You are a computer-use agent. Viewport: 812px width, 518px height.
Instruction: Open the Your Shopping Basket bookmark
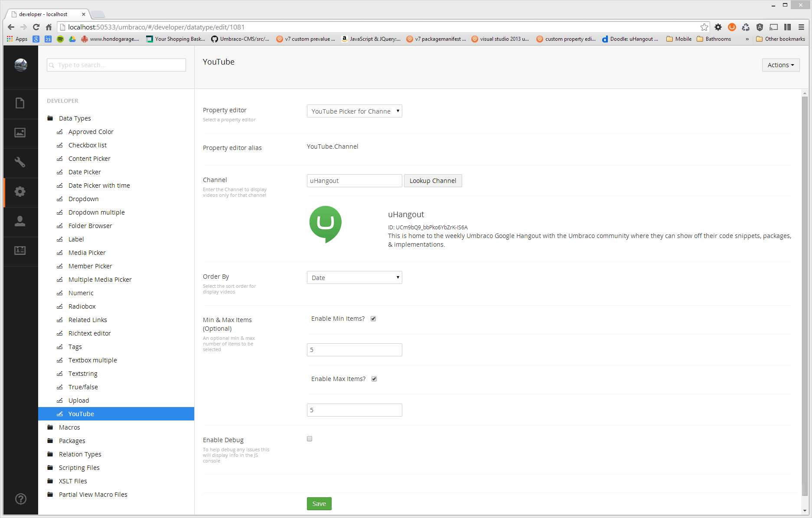(176, 39)
